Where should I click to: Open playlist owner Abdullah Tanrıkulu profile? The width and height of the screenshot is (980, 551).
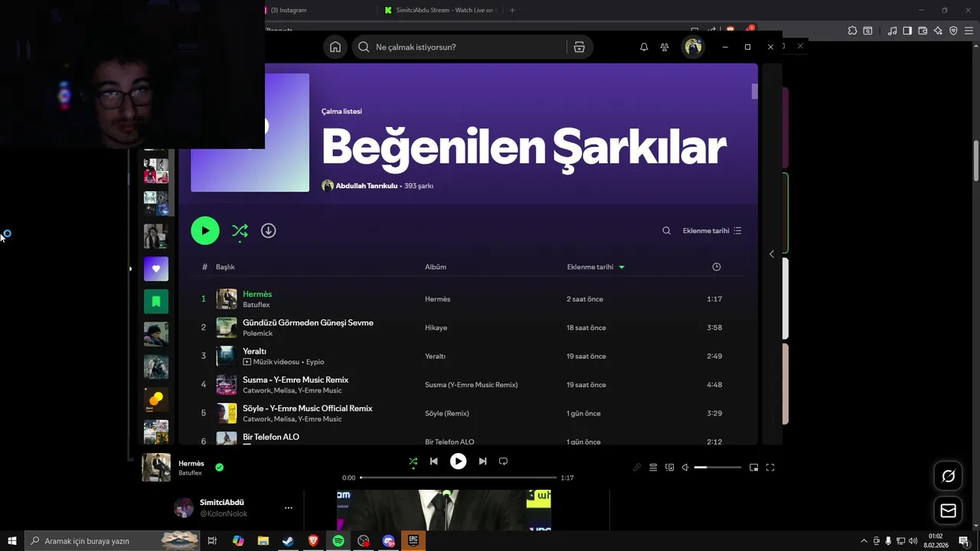(366, 186)
